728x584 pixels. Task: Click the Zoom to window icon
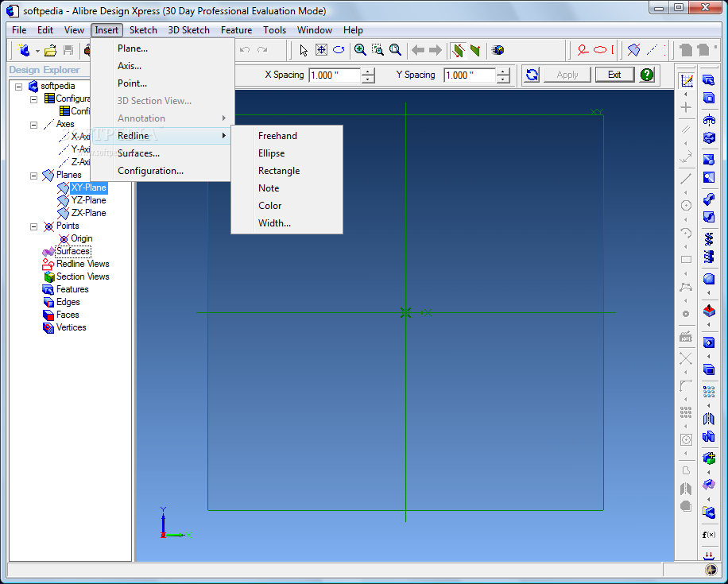pyautogui.click(x=378, y=50)
